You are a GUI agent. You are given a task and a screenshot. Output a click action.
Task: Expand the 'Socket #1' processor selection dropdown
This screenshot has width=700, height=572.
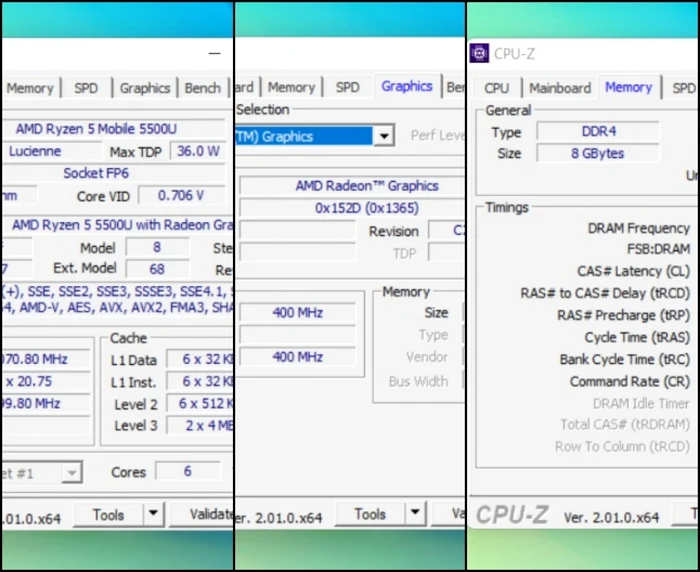(72, 472)
